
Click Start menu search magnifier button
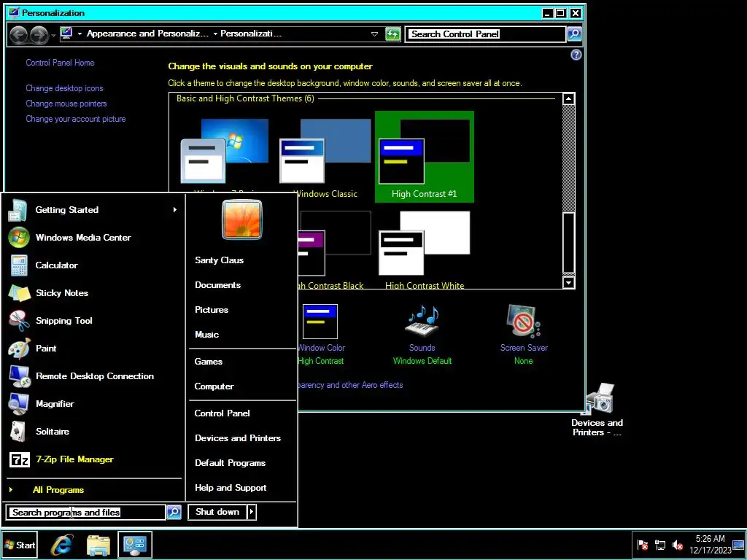[174, 513]
